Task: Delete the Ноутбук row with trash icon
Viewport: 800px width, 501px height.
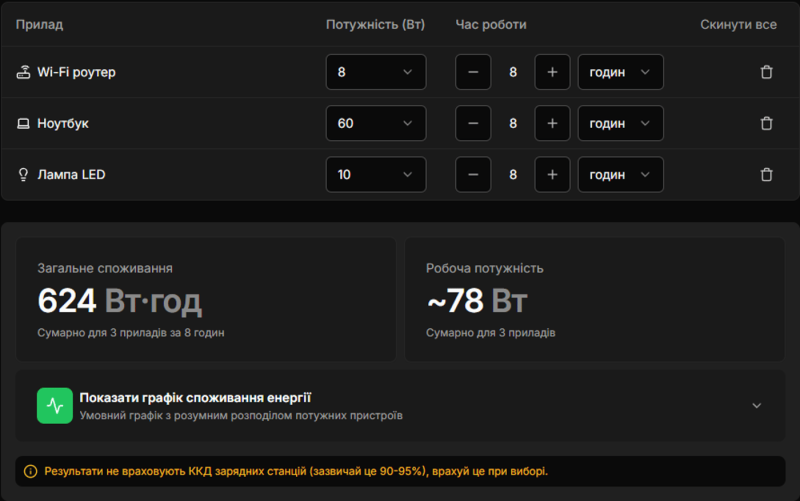Action: [766, 123]
